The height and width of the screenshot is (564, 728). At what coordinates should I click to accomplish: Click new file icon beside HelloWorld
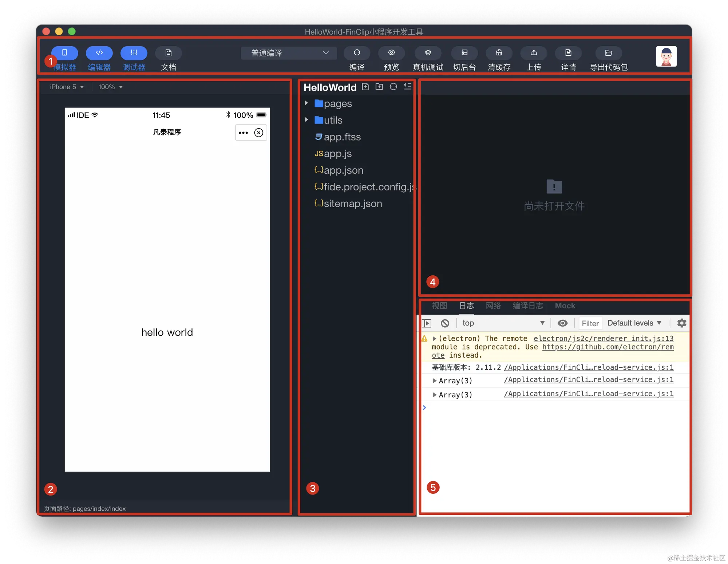pos(365,87)
